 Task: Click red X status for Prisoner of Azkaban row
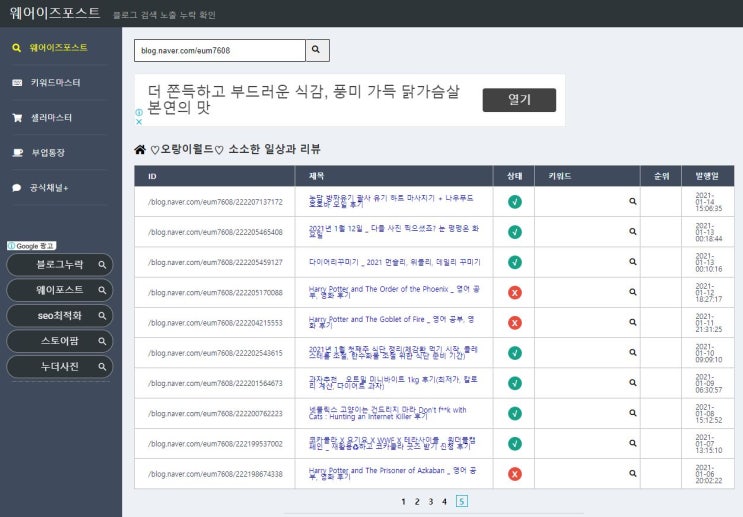(x=515, y=474)
